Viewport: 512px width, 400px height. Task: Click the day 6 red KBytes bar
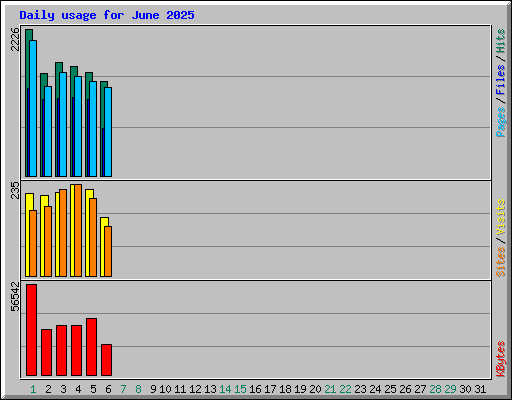click(106, 360)
